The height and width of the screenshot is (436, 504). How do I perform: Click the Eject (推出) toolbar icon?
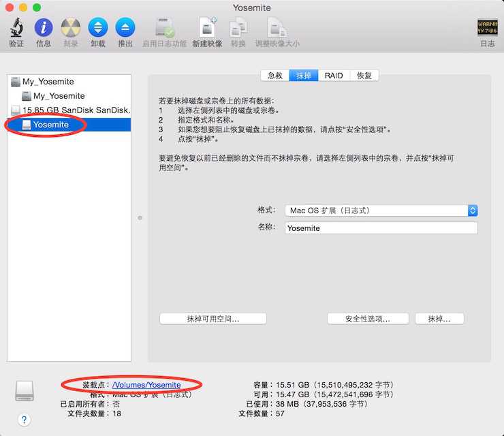click(x=125, y=27)
